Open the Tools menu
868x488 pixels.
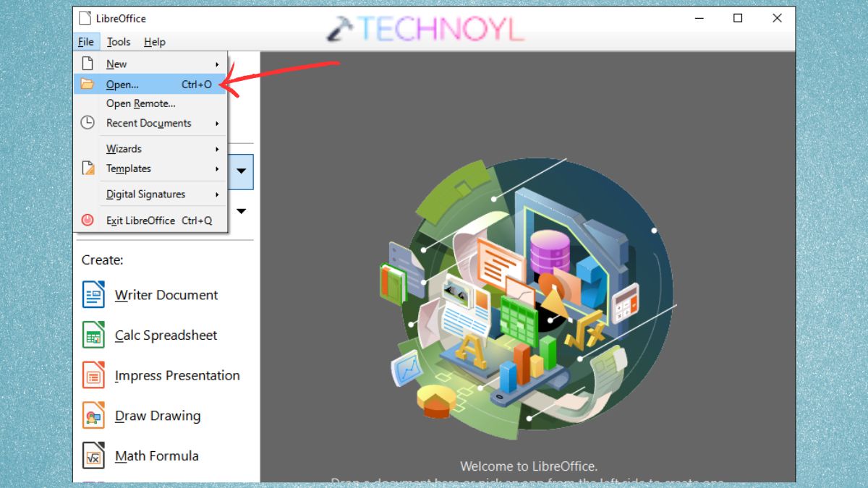pyautogui.click(x=118, y=42)
